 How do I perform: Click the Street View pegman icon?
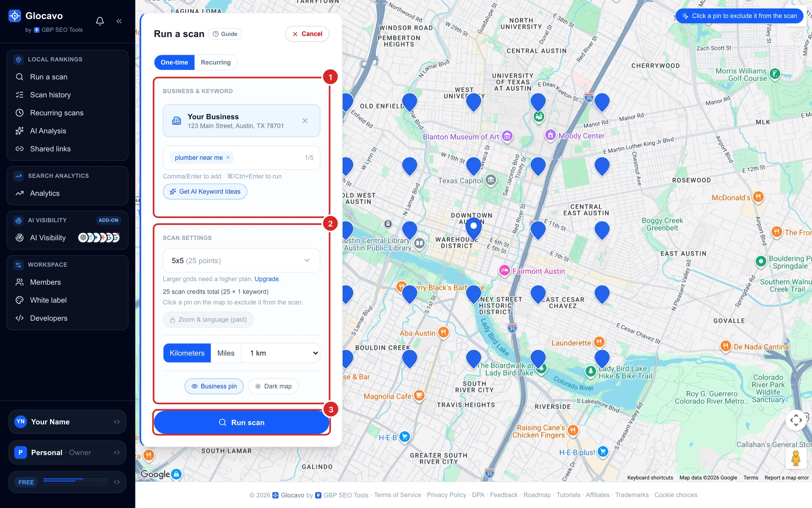tap(795, 458)
